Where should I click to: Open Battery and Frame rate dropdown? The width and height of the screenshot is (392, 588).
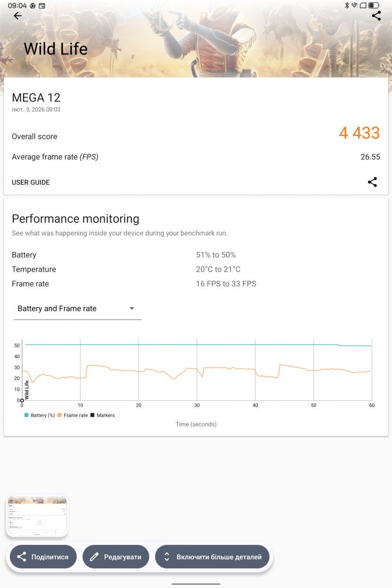77,309
